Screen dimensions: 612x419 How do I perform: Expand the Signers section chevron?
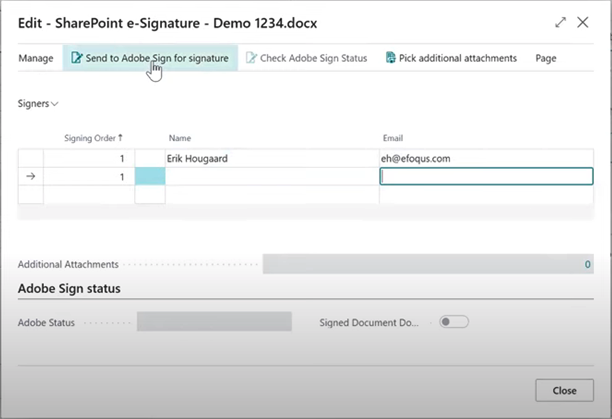(54, 104)
